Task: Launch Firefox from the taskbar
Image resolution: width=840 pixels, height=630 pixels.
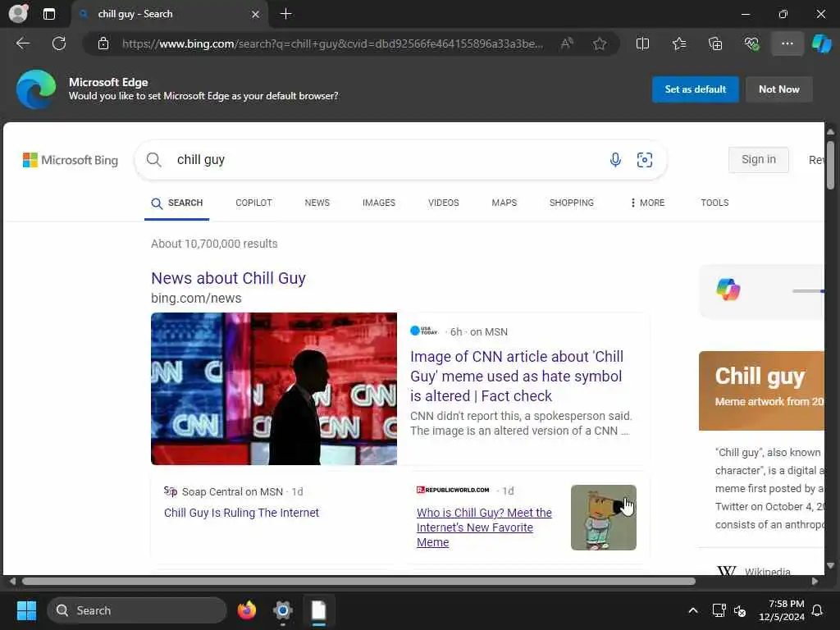Action: 246,610
